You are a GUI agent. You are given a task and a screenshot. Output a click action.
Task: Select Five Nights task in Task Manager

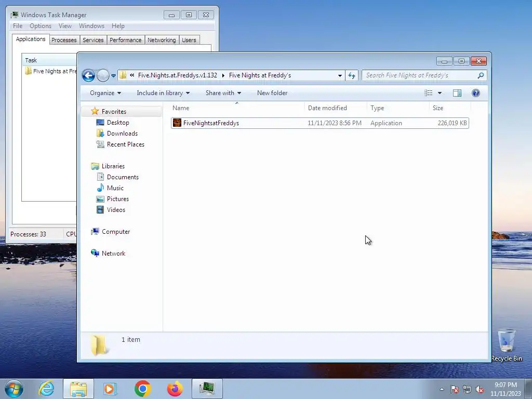click(50, 71)
